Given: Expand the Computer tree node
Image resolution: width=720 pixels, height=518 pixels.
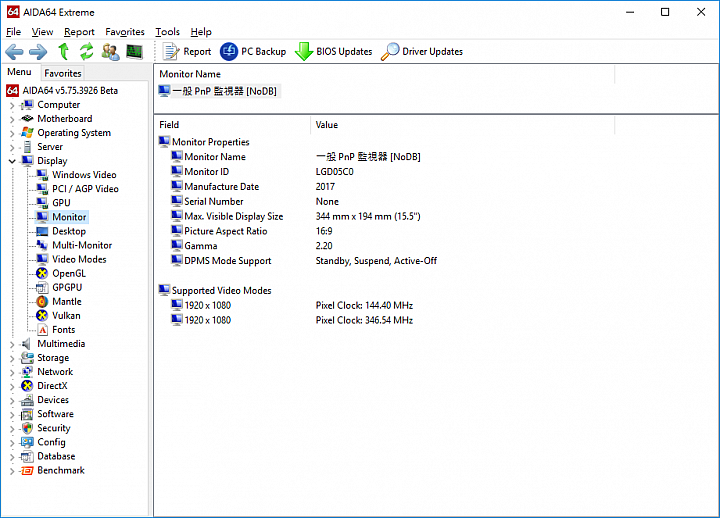Looking at the screenshot, I should pos(12,105).
